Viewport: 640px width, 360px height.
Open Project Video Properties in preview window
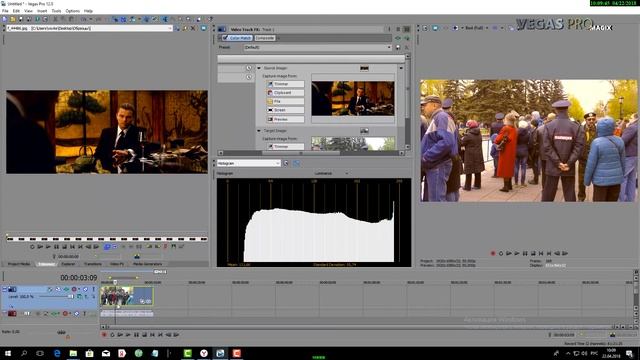425,28
